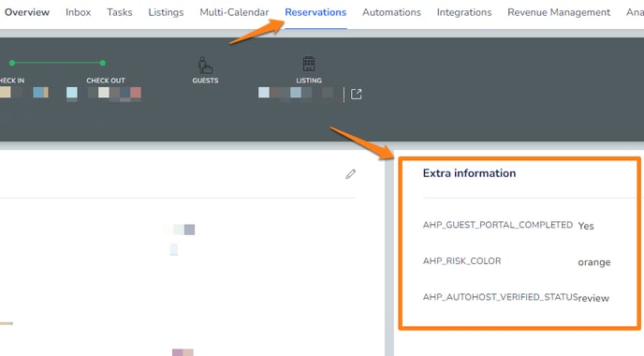Viewport: 644px width, 356px height.
Task: Click the Listing building icon
Action: tap(309, 64)
